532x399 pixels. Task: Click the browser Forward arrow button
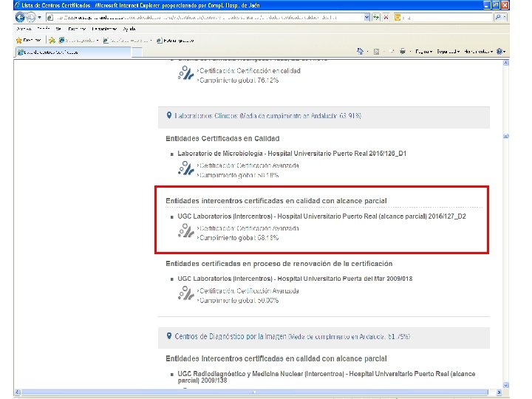tap(31, 17)
